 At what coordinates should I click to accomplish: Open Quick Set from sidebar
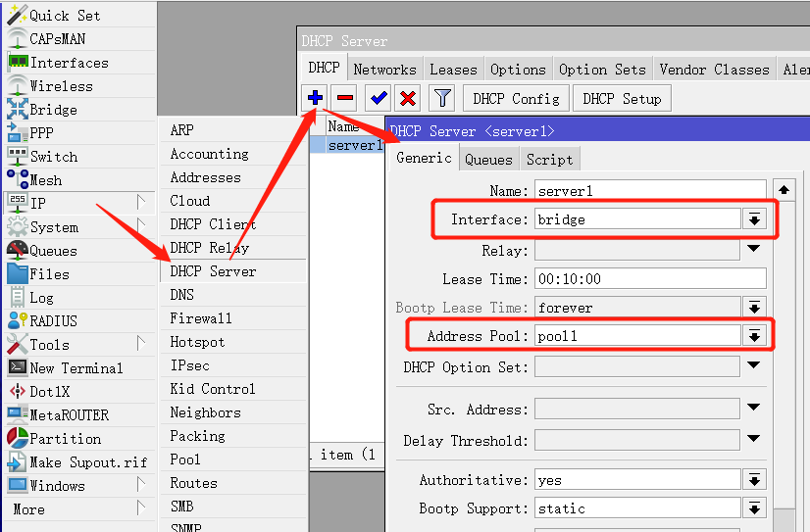coord(64,16)
